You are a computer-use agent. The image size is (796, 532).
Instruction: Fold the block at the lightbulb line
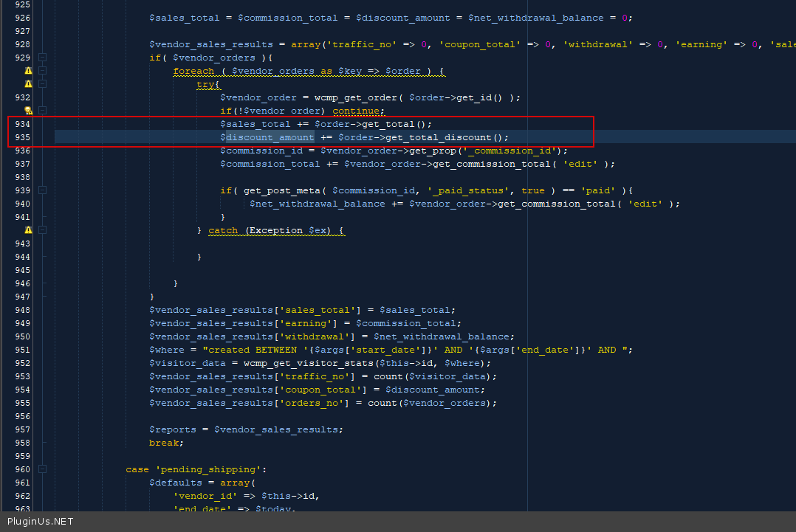[x=43, y=111]
